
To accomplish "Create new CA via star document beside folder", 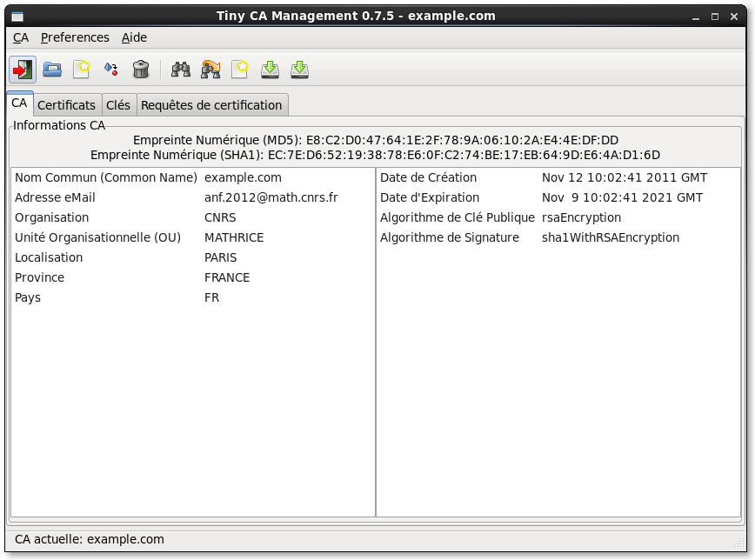I will point(82,70).
